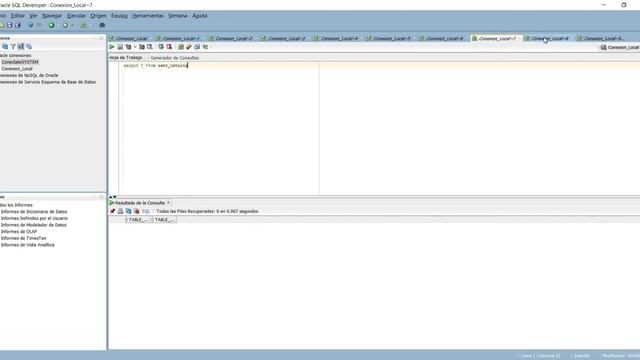Open the Equipo menu
640x360 pixels.
[119, 16]
